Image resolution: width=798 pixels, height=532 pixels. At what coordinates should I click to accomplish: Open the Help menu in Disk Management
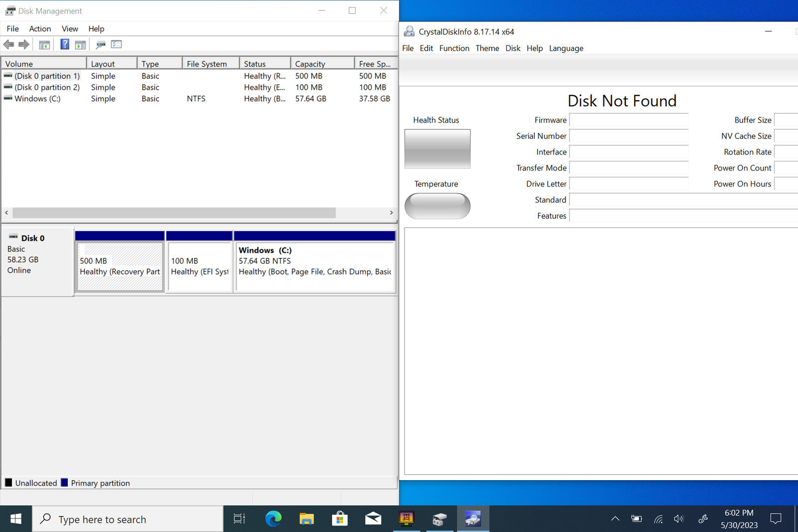(x=96, y=29)
